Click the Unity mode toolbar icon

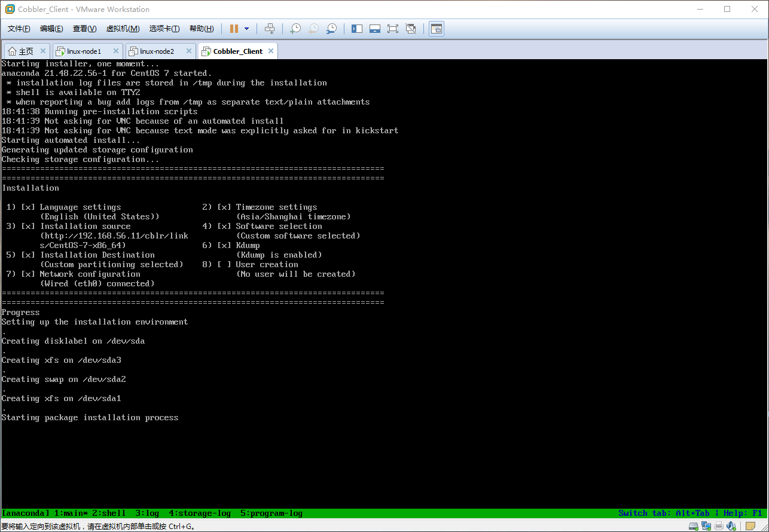(x=411, y=29)
